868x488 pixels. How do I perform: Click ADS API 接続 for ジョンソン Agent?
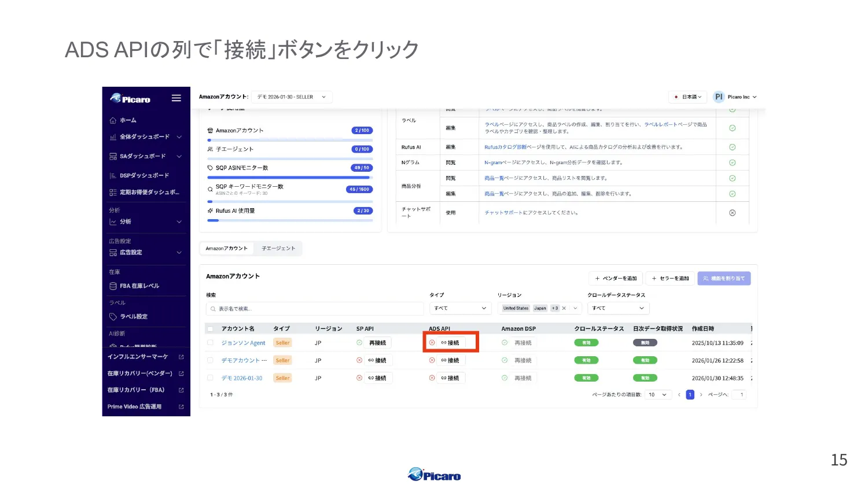[x=450, y=343]
